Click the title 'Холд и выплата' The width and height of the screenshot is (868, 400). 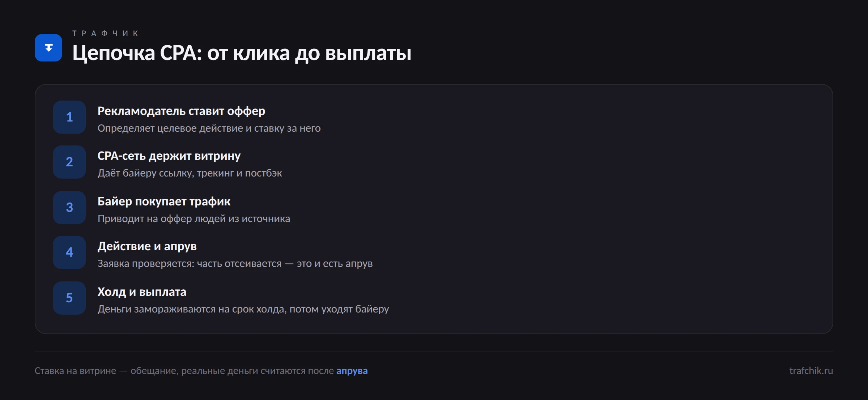point(142,292)
